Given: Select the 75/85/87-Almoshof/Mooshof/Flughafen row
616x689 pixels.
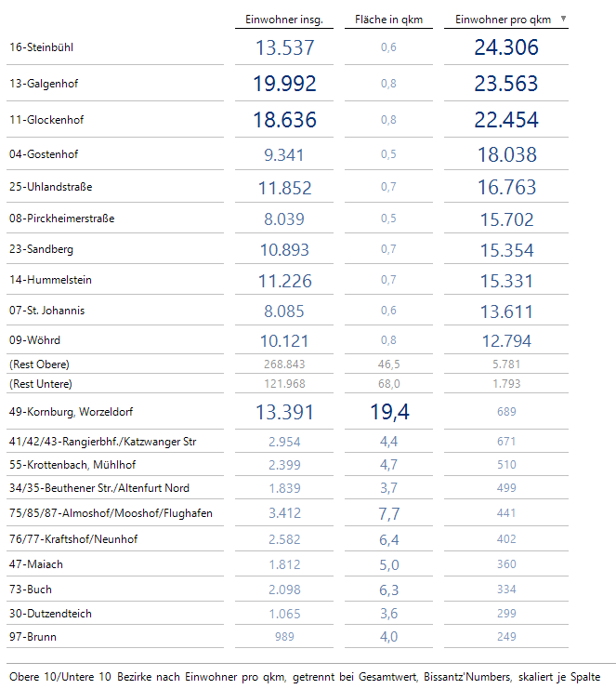Looking at the screenshot, I should click(x=288, y=512).
